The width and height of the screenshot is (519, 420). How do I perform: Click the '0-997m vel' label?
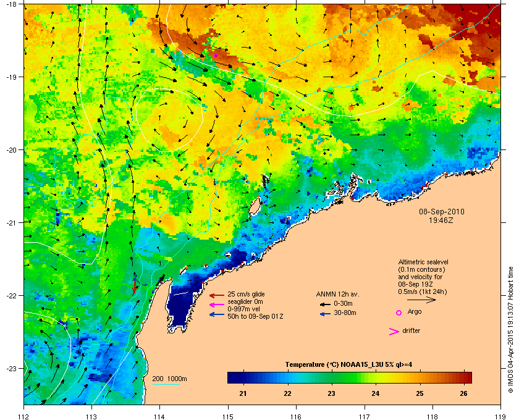243,309
